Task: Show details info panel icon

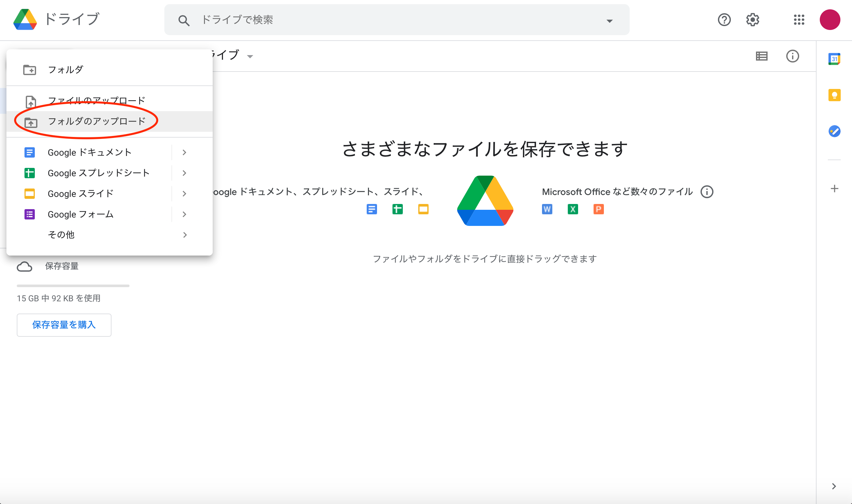Action: pyautogui.click(x=792, y=56)
